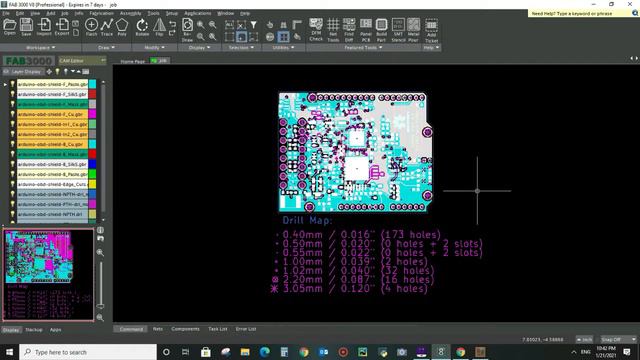Toggle visibility bulb for F_SilkS.gbr layer
Screen dimensions: 640x360
pos(13,94)
